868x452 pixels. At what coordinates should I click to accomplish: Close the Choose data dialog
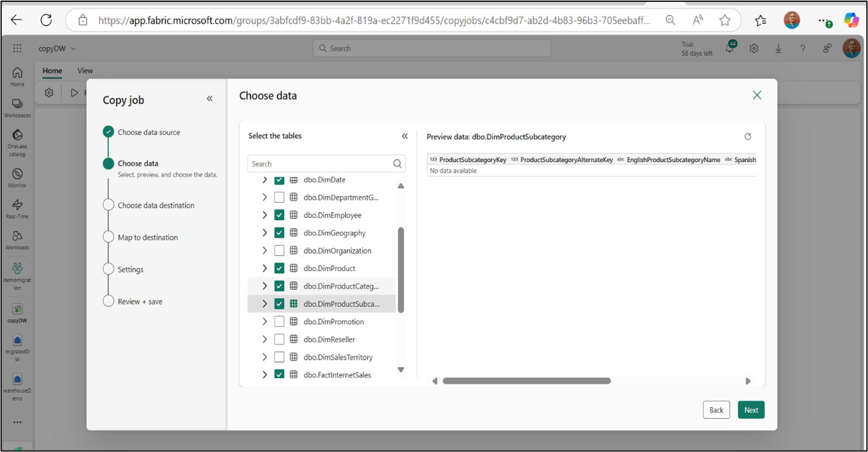[756, 95]
